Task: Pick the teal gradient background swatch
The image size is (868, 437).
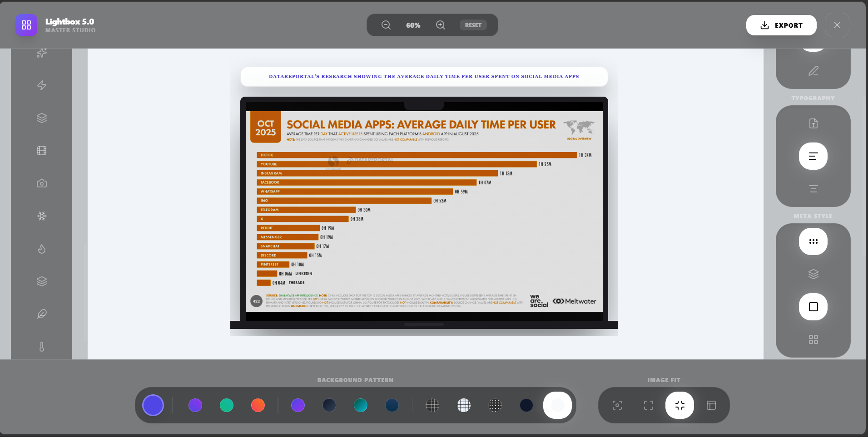Action: 361,405
